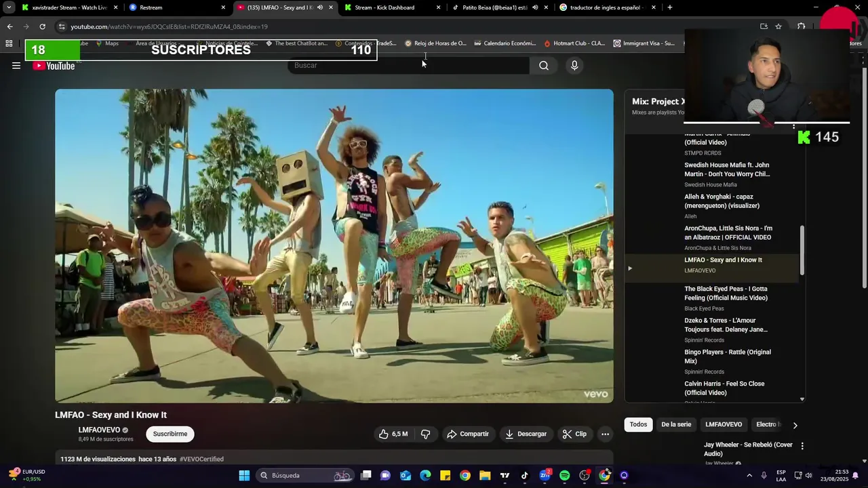Open Hotmart Club bookmark
This screenshot has height=488, width=868.
pos(574,43)
